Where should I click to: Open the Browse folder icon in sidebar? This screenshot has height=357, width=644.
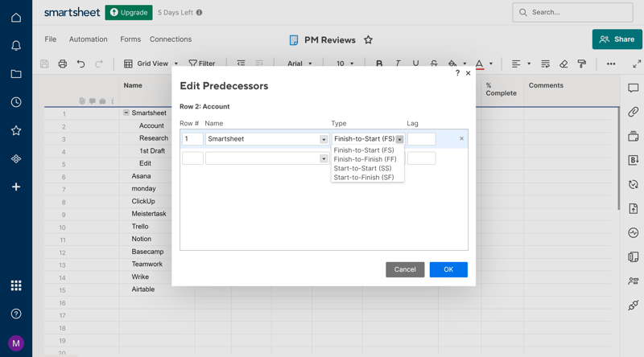click(x=16, y=74)
